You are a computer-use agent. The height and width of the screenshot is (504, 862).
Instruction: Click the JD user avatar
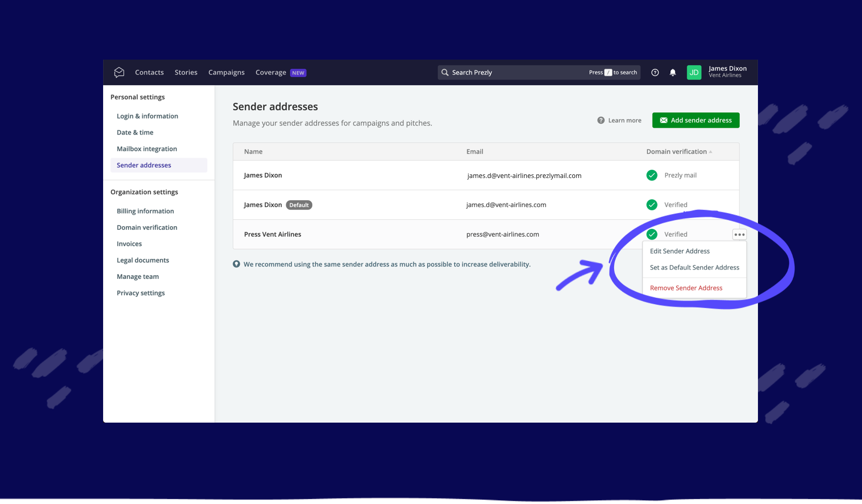click(694, 73)
